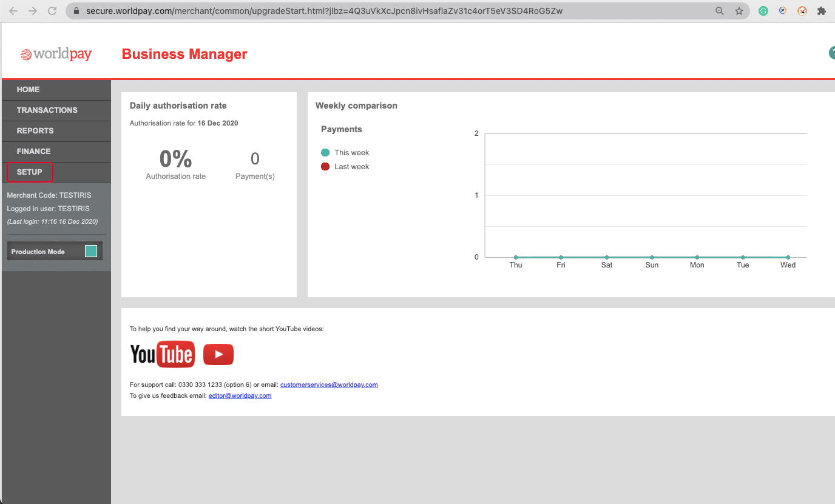Reload the page with the refresh icon
The width and height of the screenshot is (835, 504).
[x=52, y=11]
